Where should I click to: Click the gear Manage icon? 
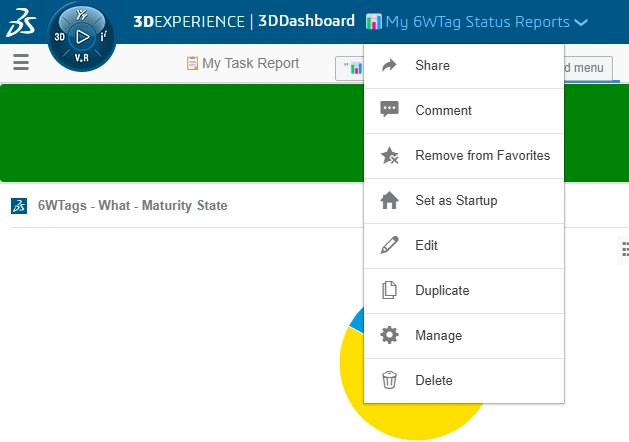coord(389,335)
